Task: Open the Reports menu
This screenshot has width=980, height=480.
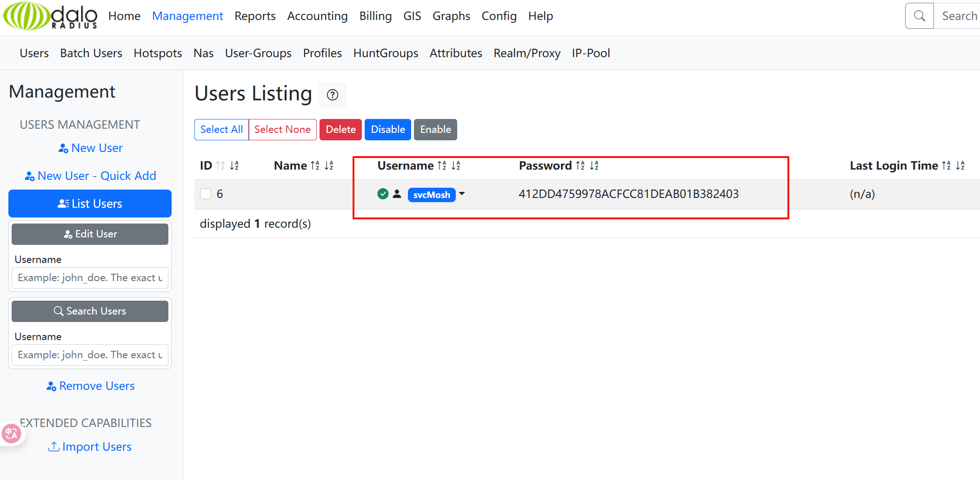Action: coord(255,16)
